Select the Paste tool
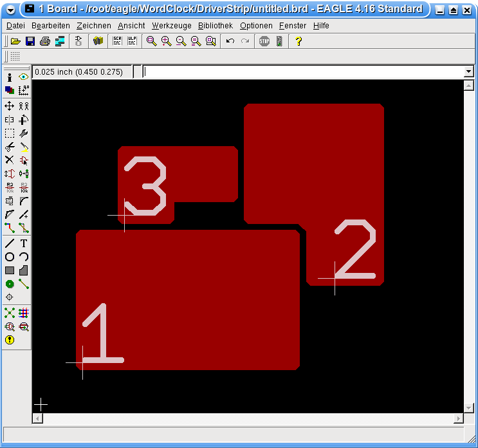The image size is (478, 448). tap(23, 147)
